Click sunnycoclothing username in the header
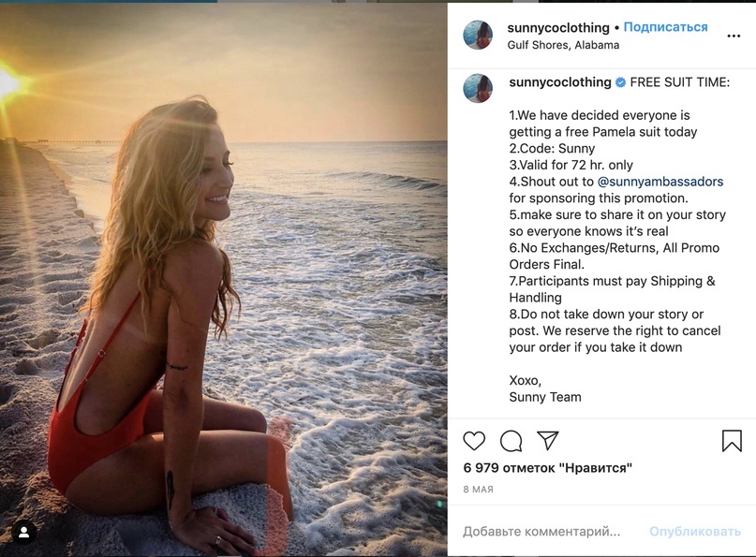The width and height of the screenshot is (756, 557). coord(558,27)
